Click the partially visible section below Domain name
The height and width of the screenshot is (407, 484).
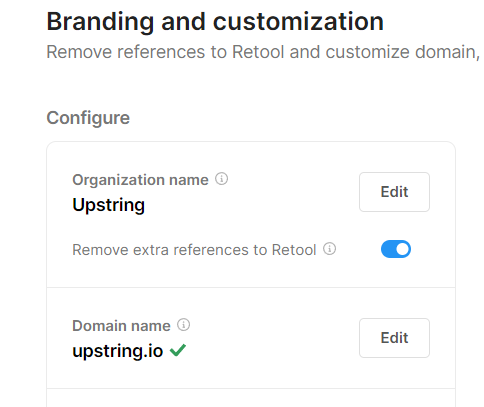tap(251, 398)
